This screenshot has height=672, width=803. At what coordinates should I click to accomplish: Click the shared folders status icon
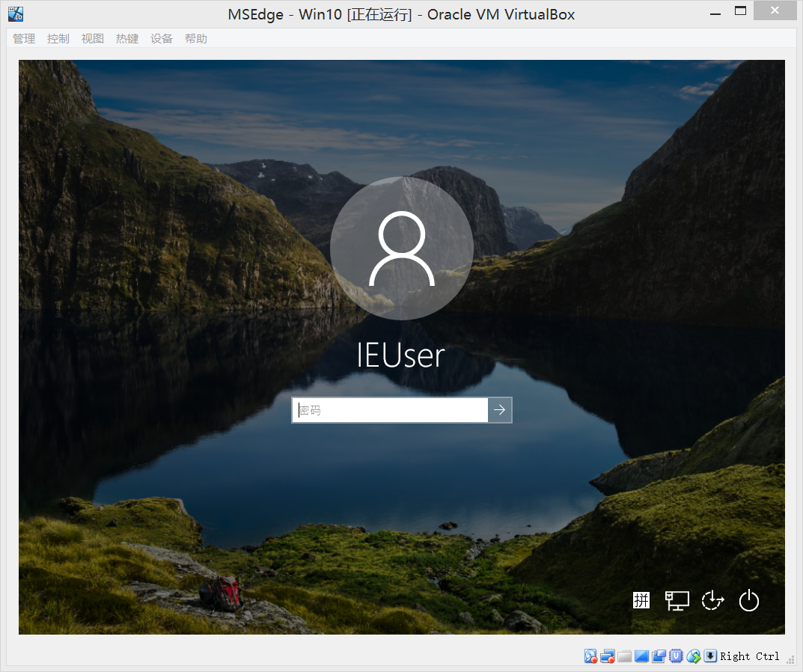tap(624, 656)
